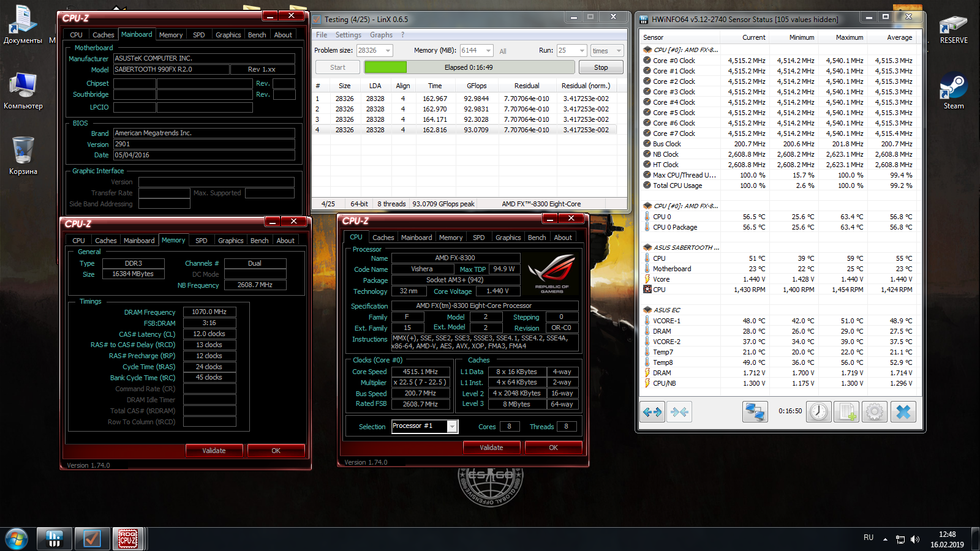Click the icon beside Total CPU Usage
The width and height of the screenshot is (980, 551).
(x=647, y=186)
